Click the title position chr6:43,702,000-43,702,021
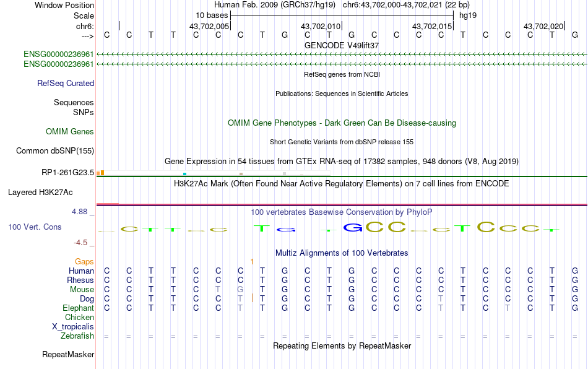Viewport: 588px width, 369px height. tap(406, 5)
